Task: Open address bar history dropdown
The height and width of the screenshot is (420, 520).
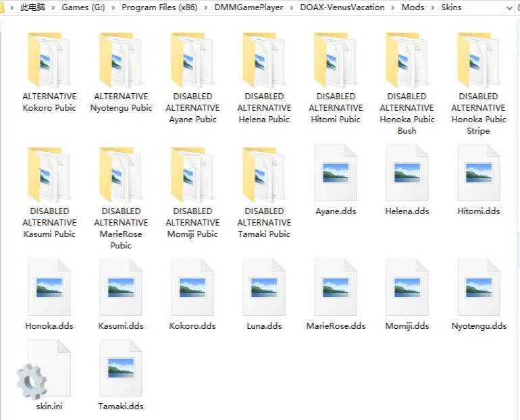Action: point(509,7)
